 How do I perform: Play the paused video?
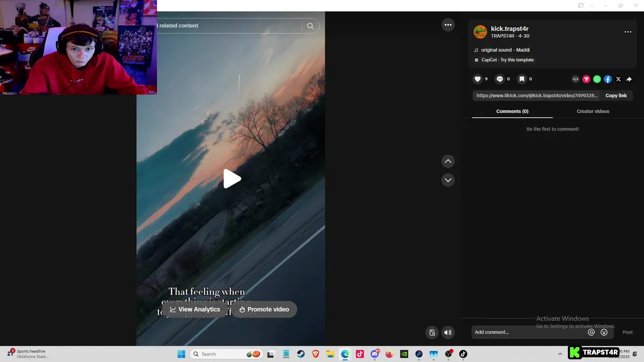coord(232,179)
